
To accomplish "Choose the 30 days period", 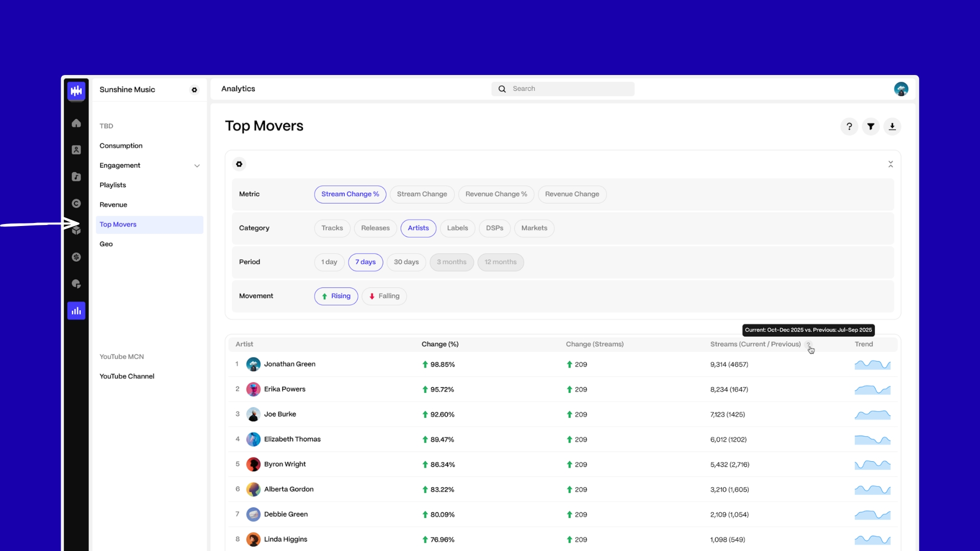I will point(406,262).
